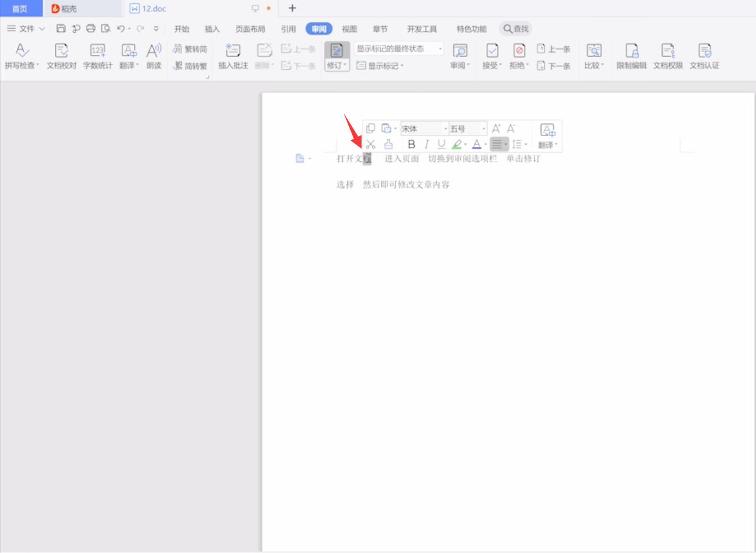
Task: Decrease font size in floating toolbar
Action: coord(511,128)
